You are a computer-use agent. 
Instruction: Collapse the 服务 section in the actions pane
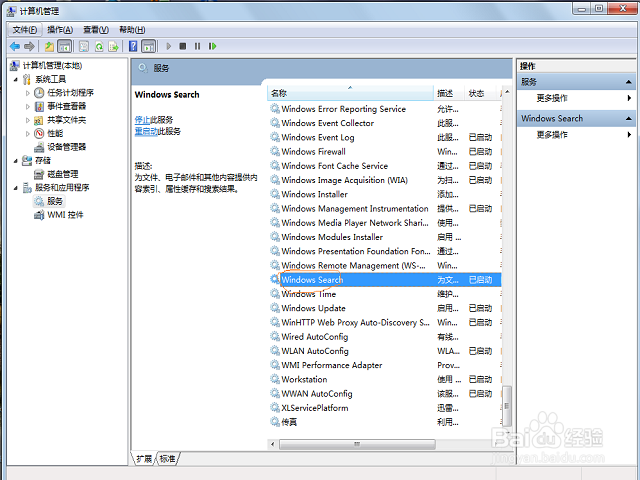(629, 82)
